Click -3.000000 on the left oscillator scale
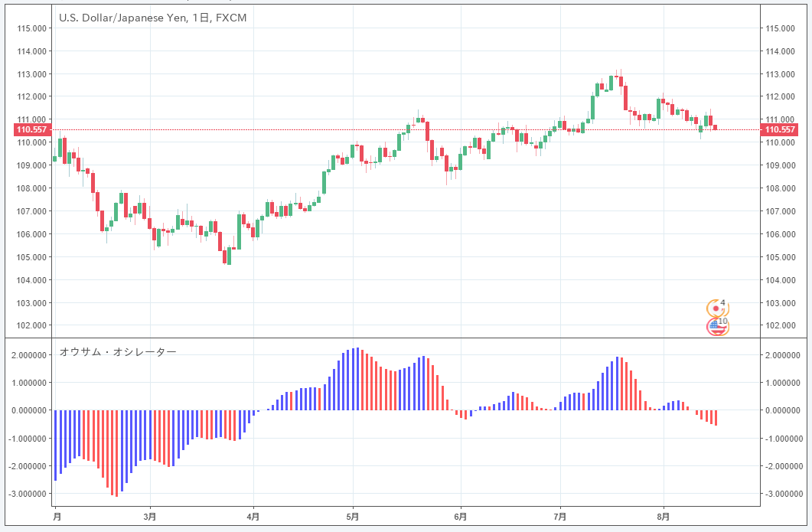This screenshot has height=532, width=812. click(x=28, y=494)
